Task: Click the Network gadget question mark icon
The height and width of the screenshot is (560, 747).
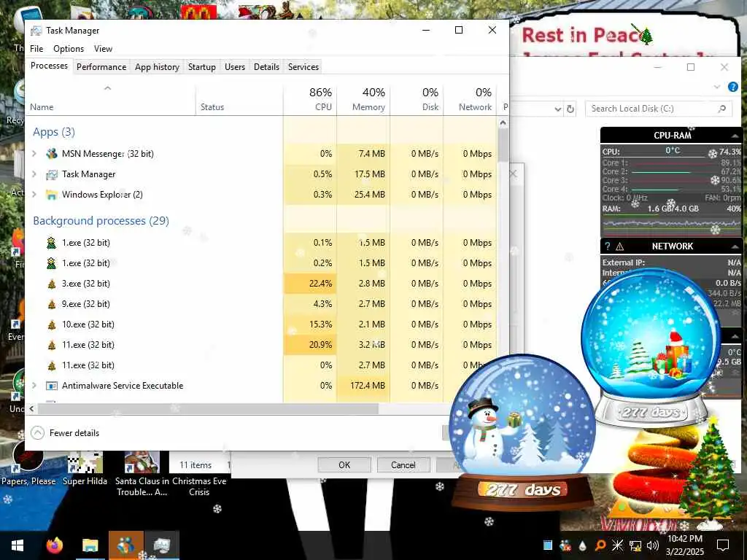Action: click(608, 246)
